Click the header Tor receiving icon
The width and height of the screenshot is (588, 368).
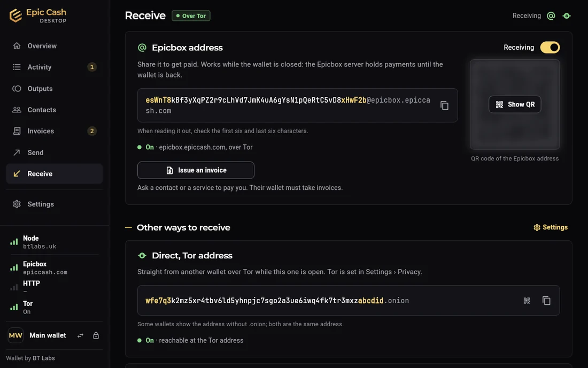567,16
